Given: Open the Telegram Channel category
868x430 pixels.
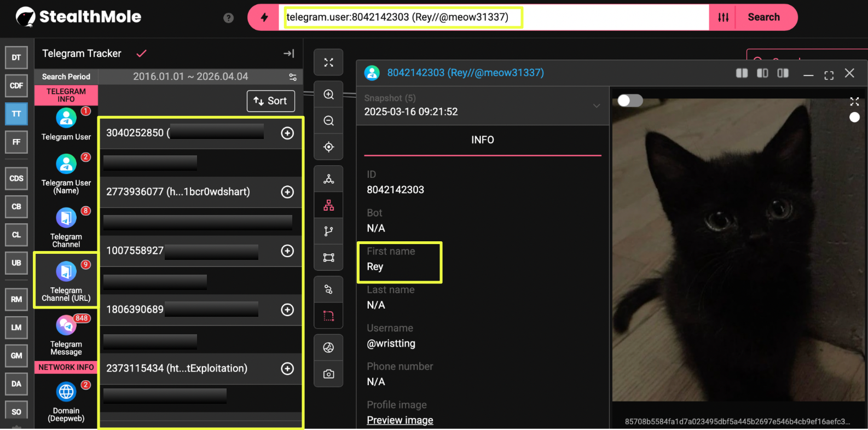Looking at the screenshot, I should coord(66,228).
